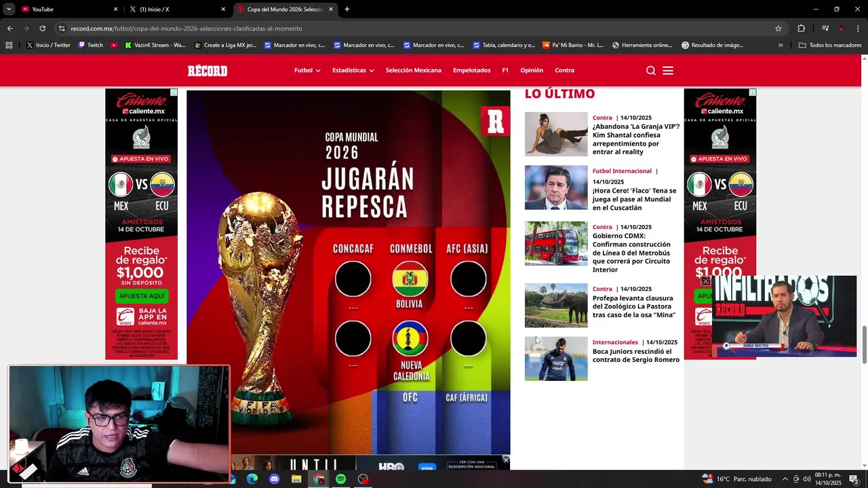Open the 'Flaco' Tena Hora Cero article
Image resolution: width=868 pixels, height=488 pixels.
(x=635, y=199)
